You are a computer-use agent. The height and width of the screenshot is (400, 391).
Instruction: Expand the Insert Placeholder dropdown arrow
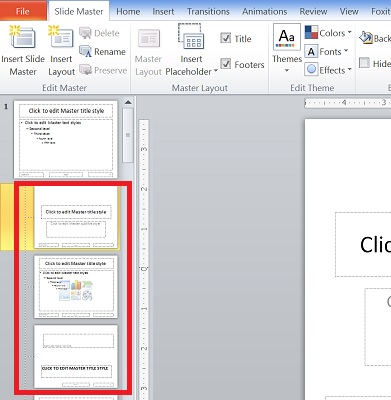pyautogui.click(x=215, y=71)
